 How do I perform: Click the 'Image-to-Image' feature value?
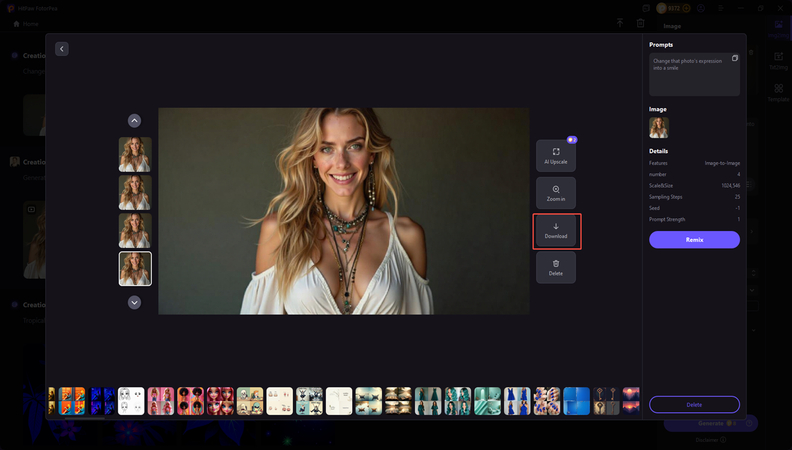point(722,163)
